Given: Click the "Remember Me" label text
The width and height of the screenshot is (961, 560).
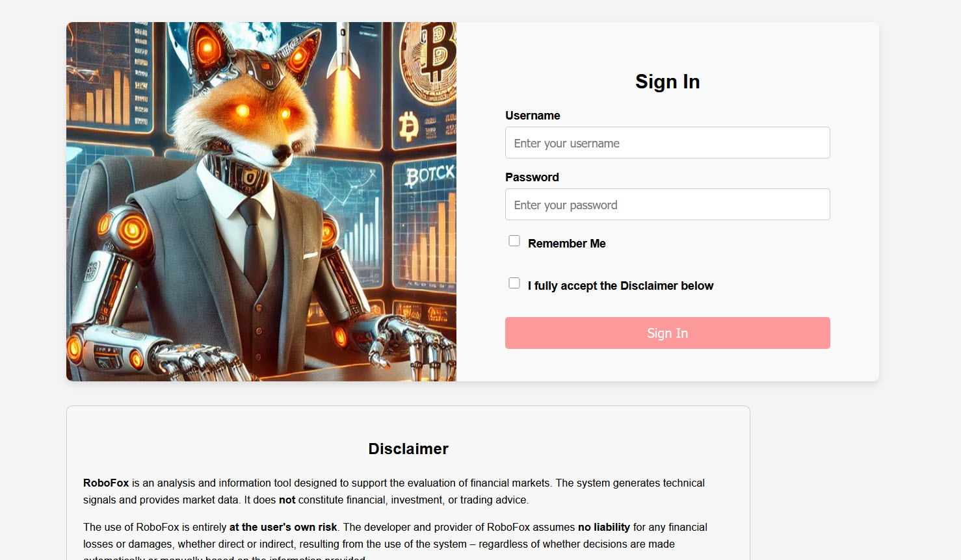Looking at the screenshot, I should 567,244.
